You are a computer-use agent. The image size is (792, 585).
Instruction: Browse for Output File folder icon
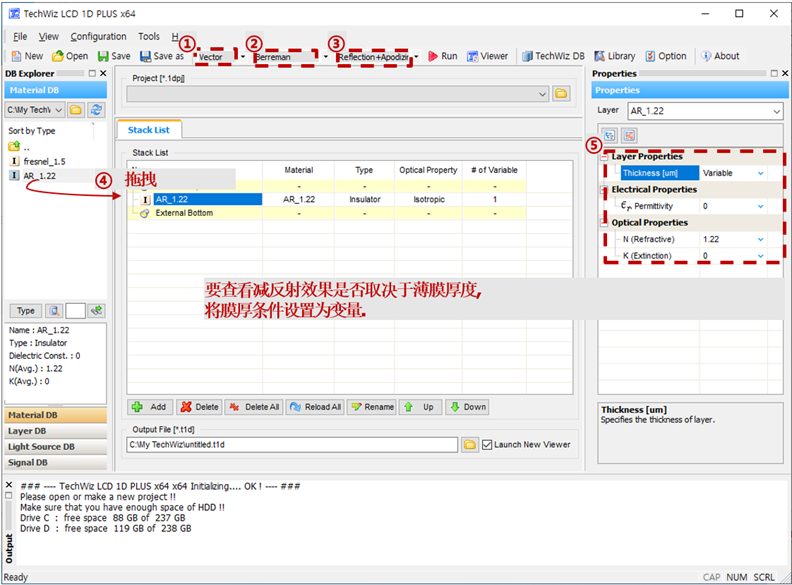tap(470, 445)
